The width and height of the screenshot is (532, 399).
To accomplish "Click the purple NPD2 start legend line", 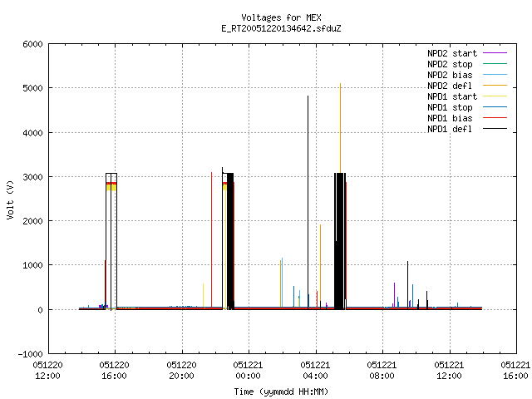I will pos(495,53).
